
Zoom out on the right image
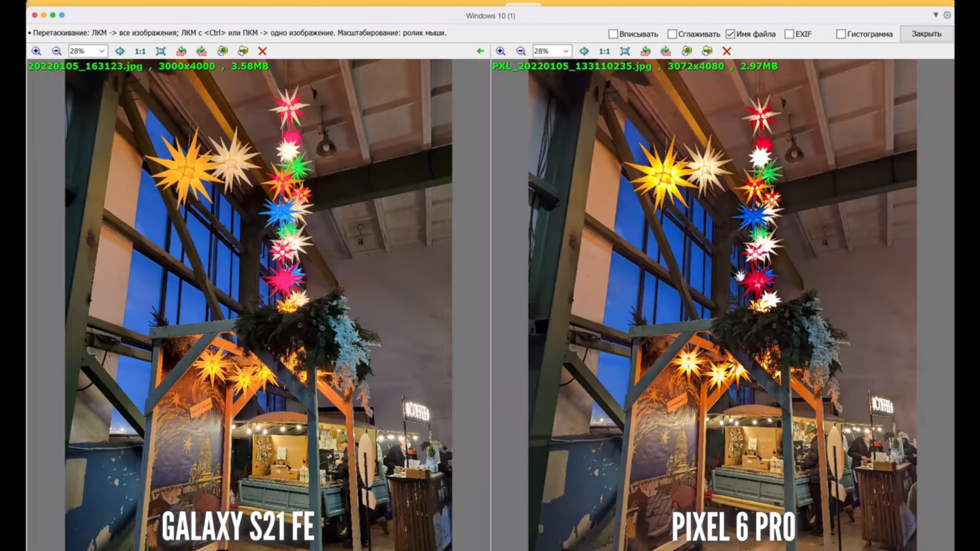tap(521, 51)
